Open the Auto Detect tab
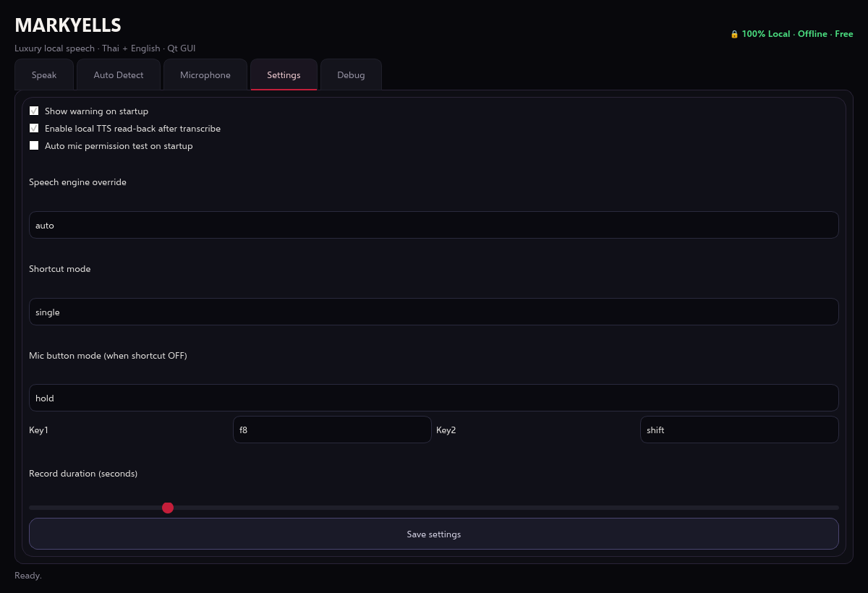The image size is (868, 593). 119,74
